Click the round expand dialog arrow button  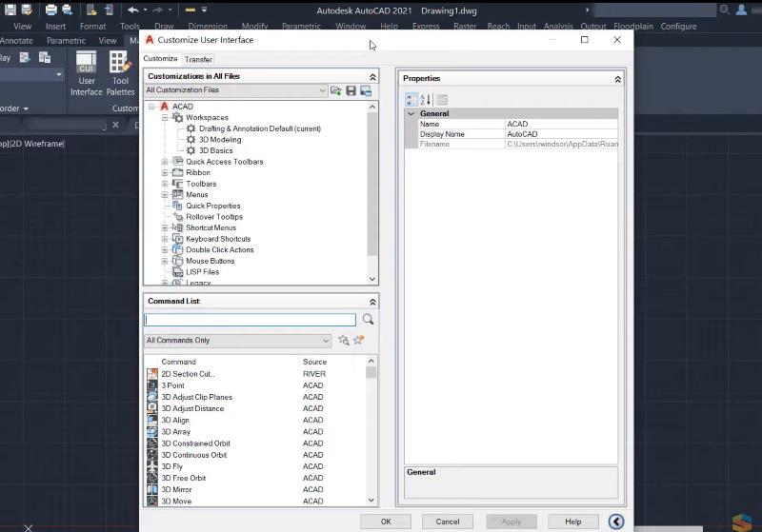coord(616,521)
